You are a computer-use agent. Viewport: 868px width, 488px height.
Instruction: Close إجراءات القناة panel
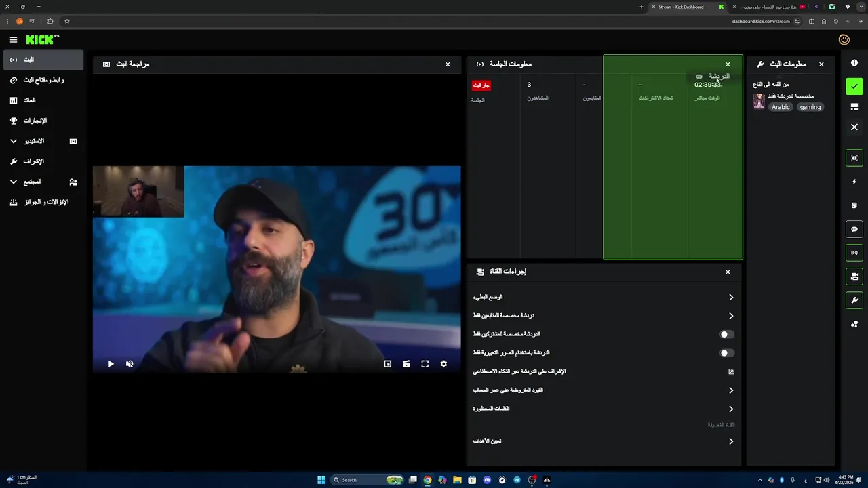pos(728,272)
